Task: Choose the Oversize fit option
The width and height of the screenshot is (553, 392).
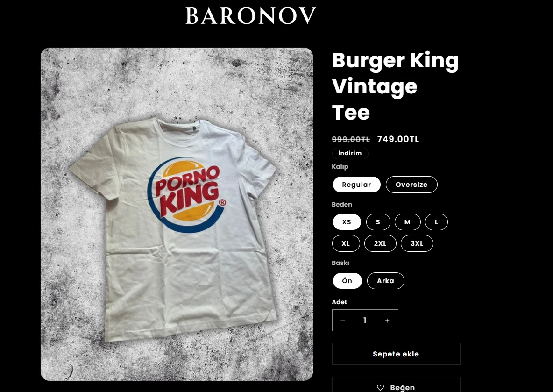Action: (x=411, y=185)
